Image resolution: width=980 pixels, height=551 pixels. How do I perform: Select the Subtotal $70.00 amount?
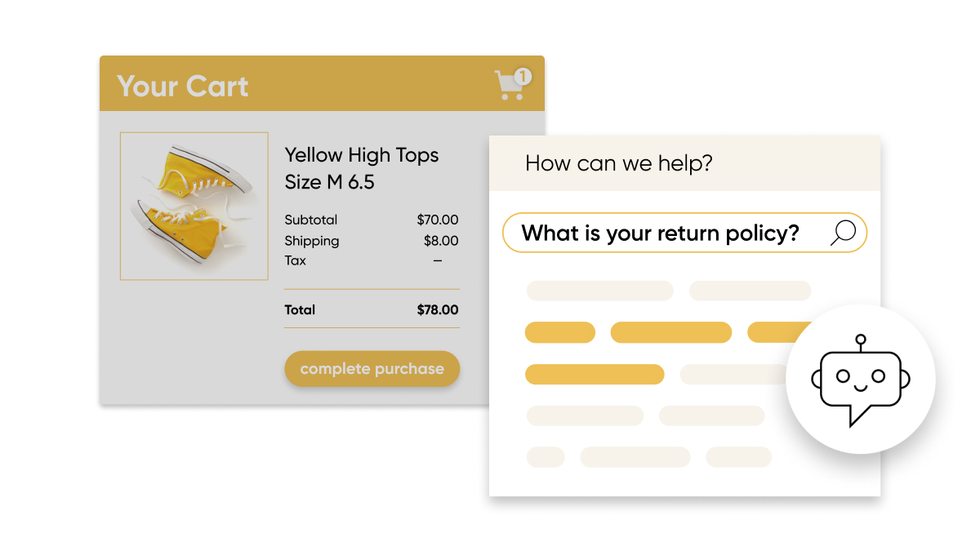(438, 220)
